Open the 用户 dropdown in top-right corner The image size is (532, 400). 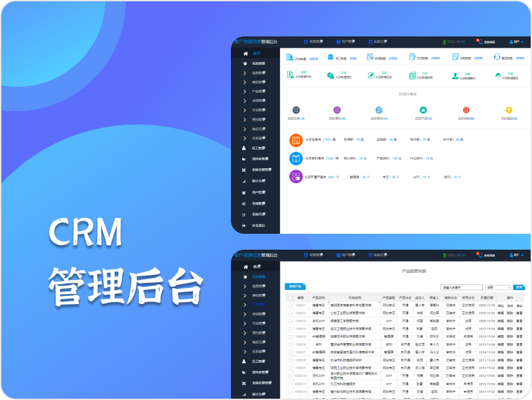(x=519, y=41)
